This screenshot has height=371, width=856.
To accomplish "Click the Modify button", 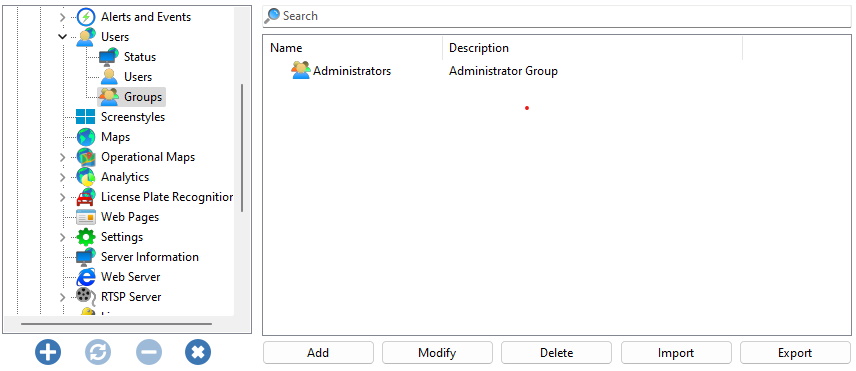I will point(437,353).
